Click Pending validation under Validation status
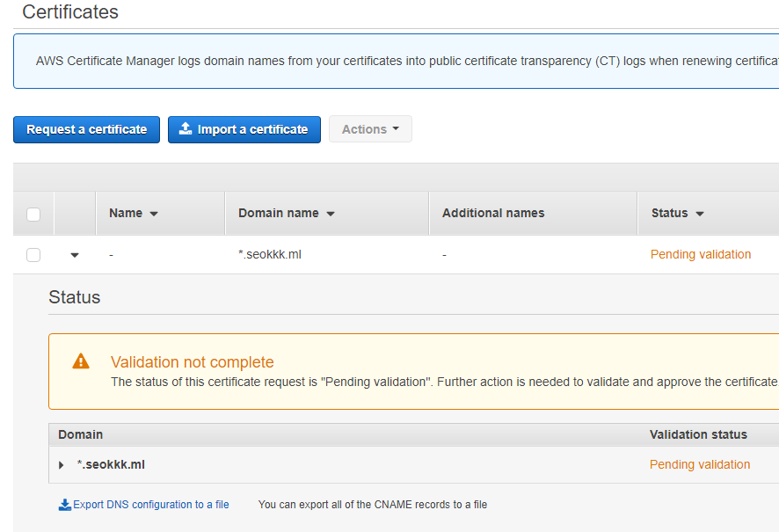The width and height of the screenshot is (779, 532). [699, 464]
